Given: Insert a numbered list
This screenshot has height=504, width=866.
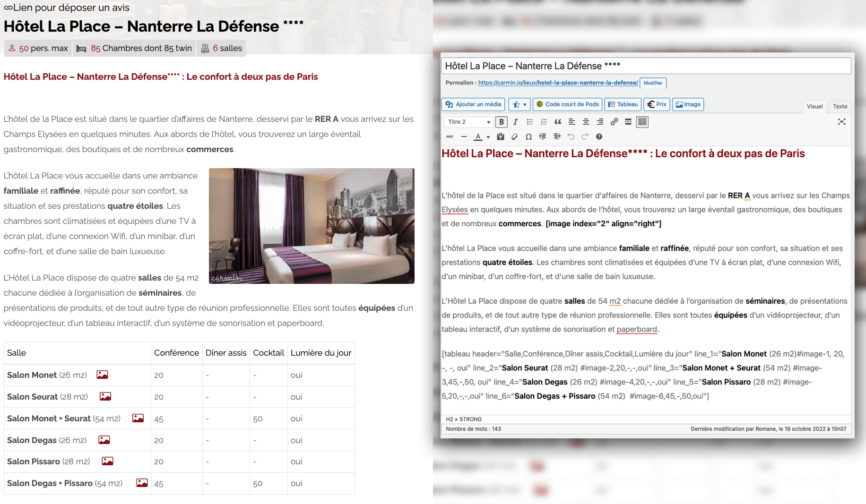Looking at the screenshot, I should 544,122.
